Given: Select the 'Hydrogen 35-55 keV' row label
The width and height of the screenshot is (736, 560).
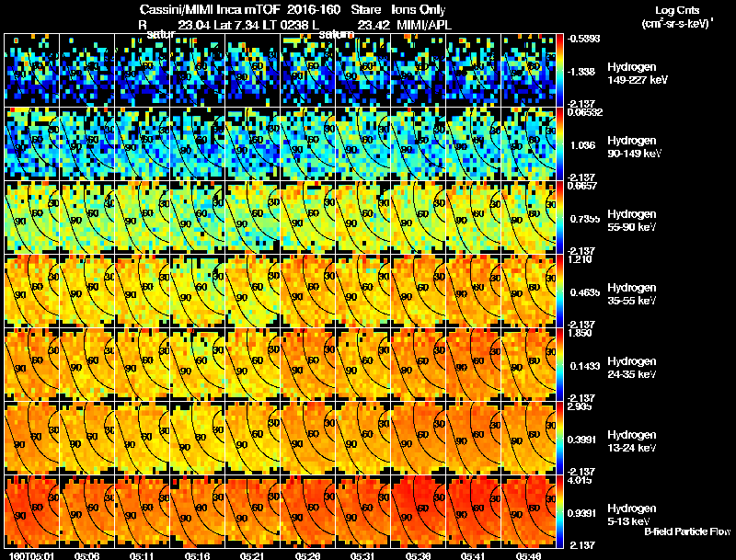Looking at the screenshot, I should [x=632, y=294].
